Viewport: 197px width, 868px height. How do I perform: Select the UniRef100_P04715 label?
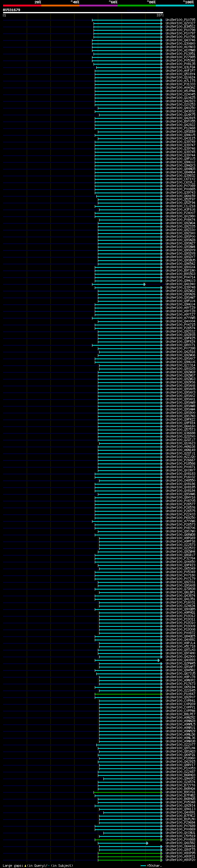tap(180, 325)
